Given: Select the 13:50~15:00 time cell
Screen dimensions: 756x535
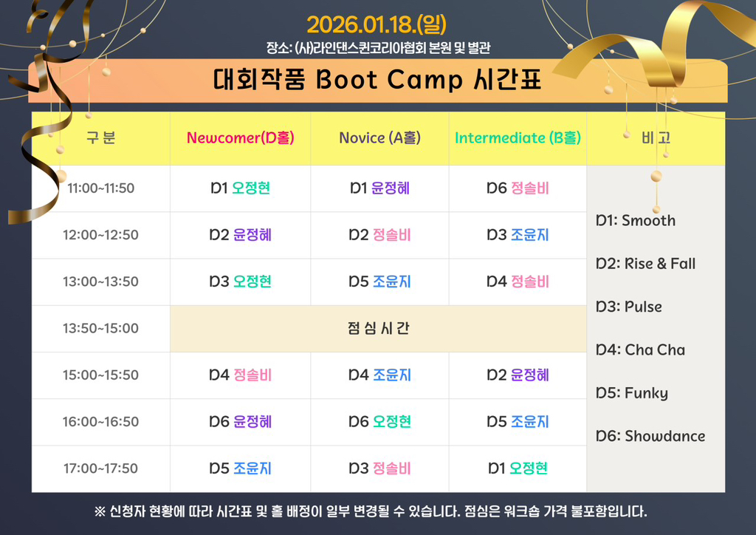Looking at the screenshot, I should (x=100, y=329).
